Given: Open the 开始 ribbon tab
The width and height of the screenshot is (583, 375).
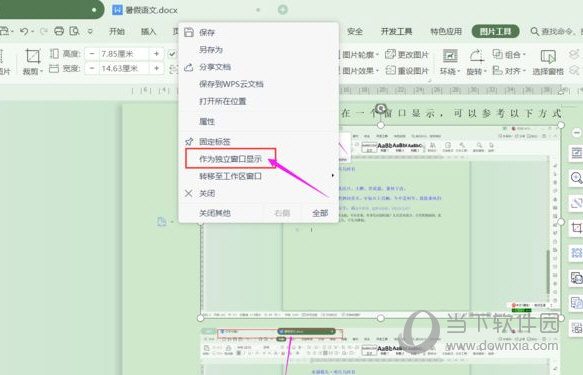Looking at the screenshot, I should point(117,32).
